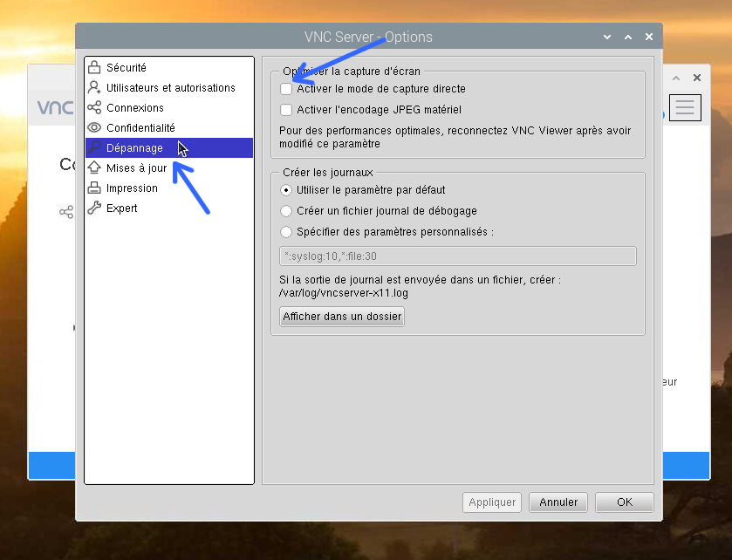Switch to the Confidentialité section
The height and width of the screenshot is (560, 732).
[x=169, y=127]
